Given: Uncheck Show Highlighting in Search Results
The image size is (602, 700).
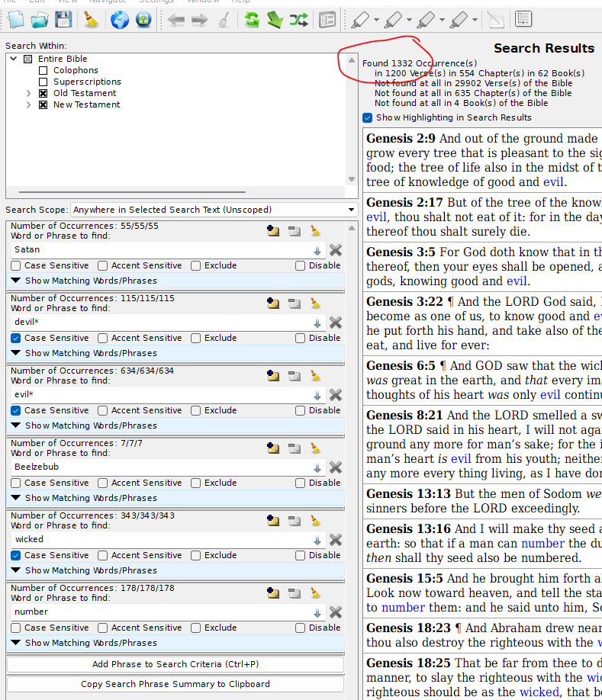Looking at the screenshot, I should 368,117.
